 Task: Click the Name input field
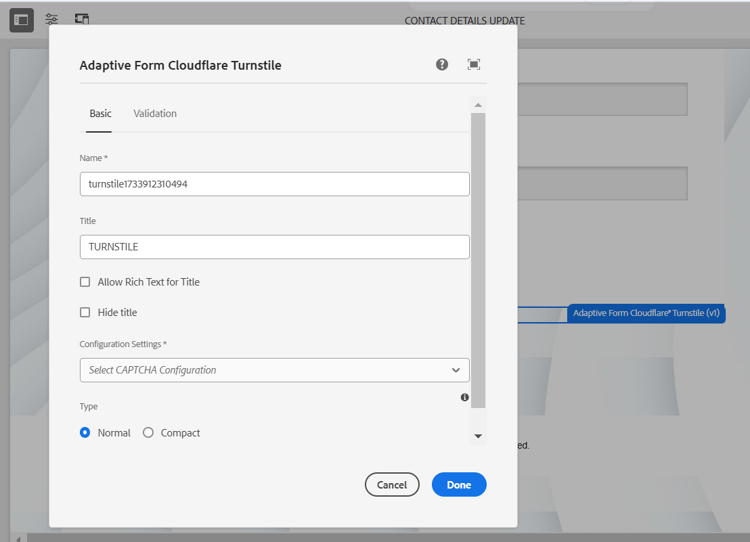[275, 184]
